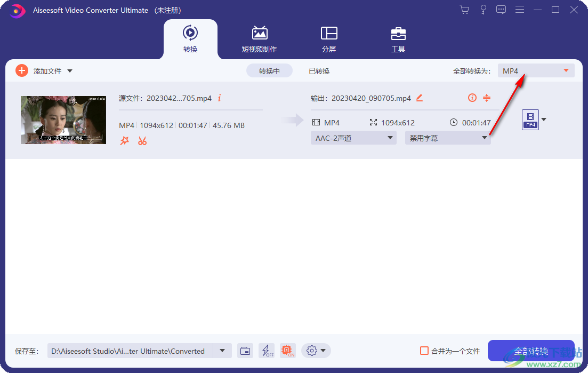Select the 转换中 sub-tab
The width and height of the screenshot is (588, 373).
click(x=269, y=70)
